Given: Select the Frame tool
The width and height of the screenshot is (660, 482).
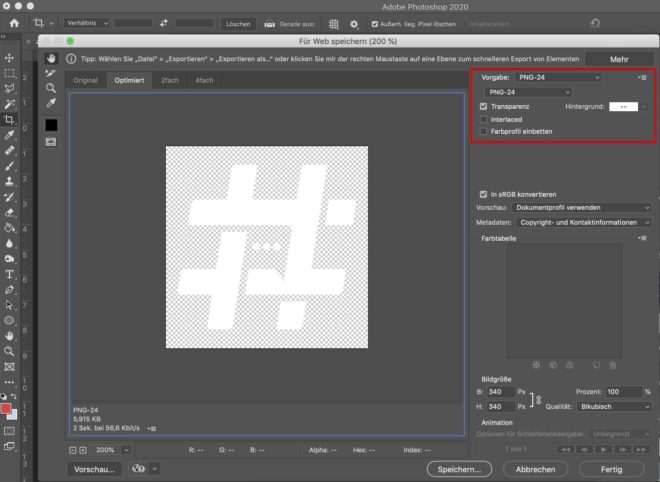Looking at the screenshot, I should click(9, 367).
